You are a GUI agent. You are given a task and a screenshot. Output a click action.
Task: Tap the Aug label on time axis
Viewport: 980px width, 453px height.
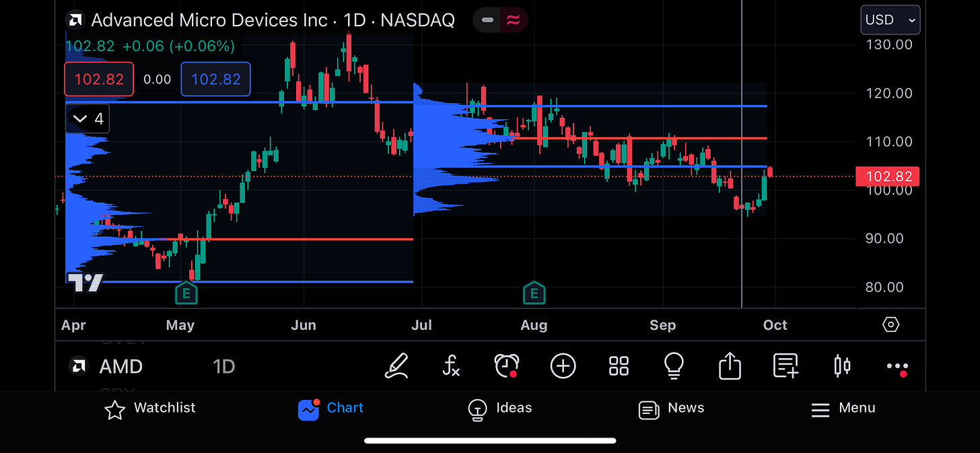(x=534, y=326)
